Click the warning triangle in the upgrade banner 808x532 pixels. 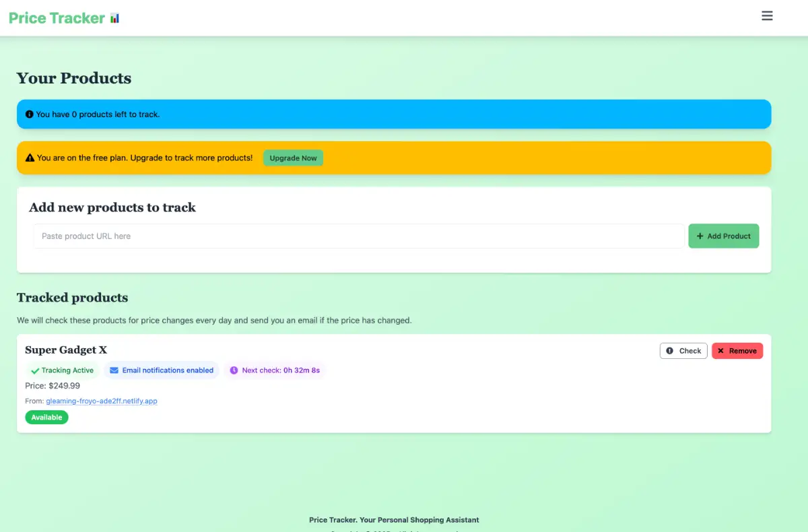point(30,158)
